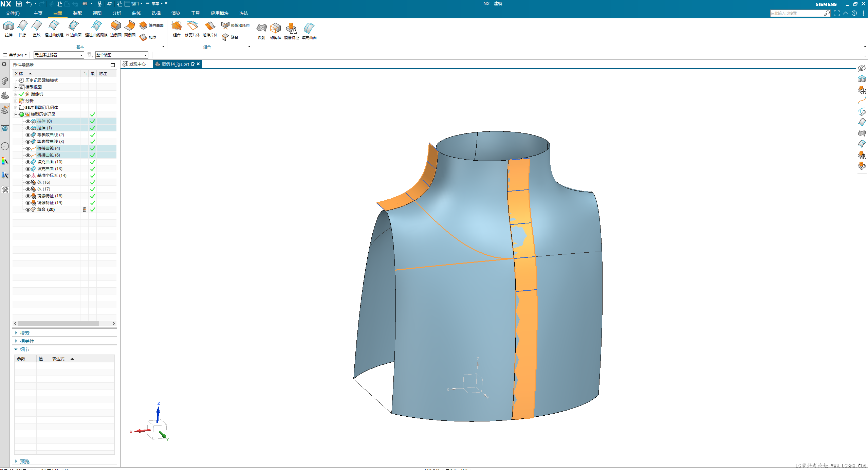Image resolution: width=868 pixels, height=470 pixels.
Task: Switch to the 主页 ribbon tab
Action: pyautogui.click(x=38, y=13)
